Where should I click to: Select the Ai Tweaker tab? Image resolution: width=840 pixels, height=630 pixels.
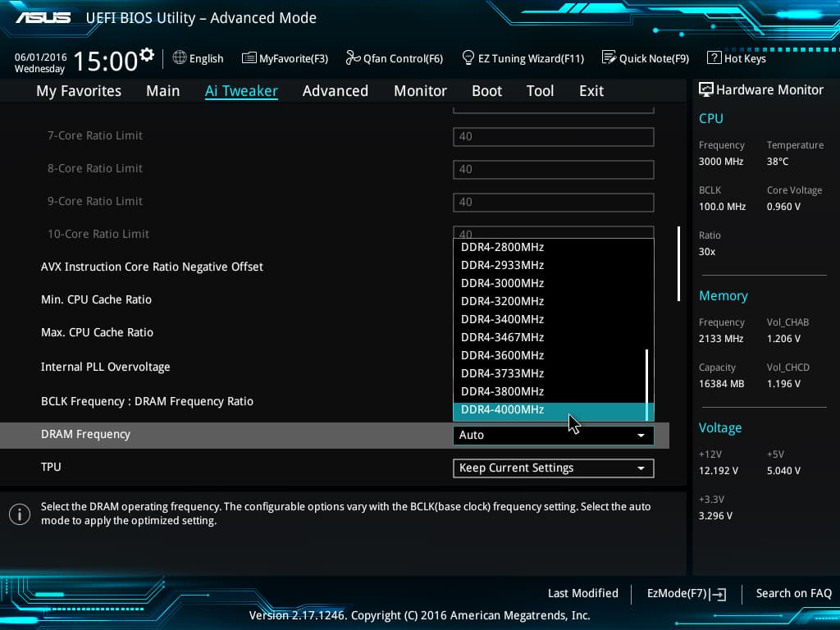pos(241,91)
